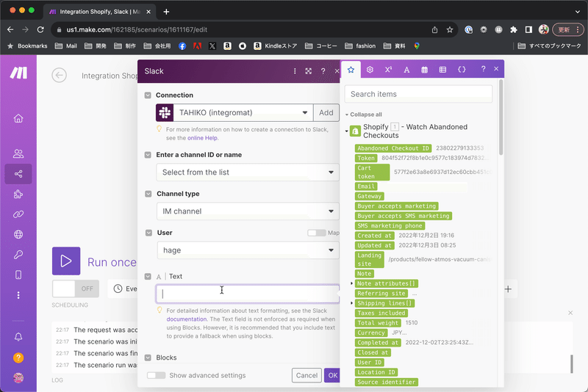Open the Select from the list dropdown
This screenshot has width=588, height=392.
(248, 173)
